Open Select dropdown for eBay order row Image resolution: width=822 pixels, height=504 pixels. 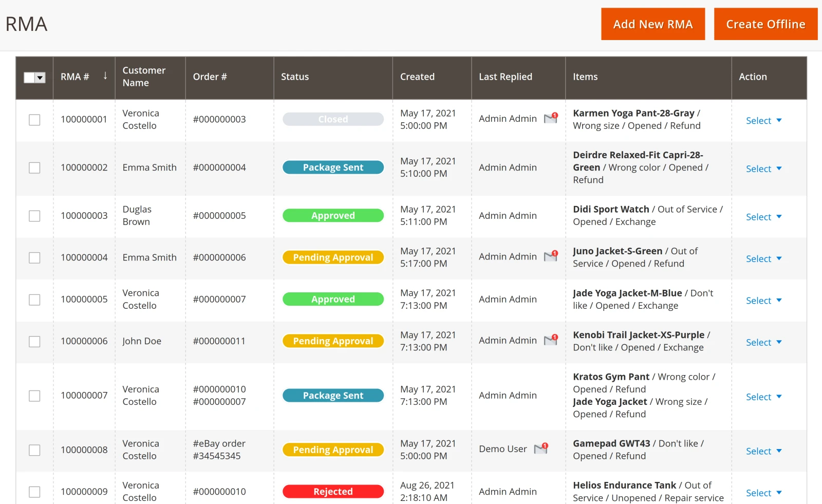pyautogui.click(x=763, y=451)
